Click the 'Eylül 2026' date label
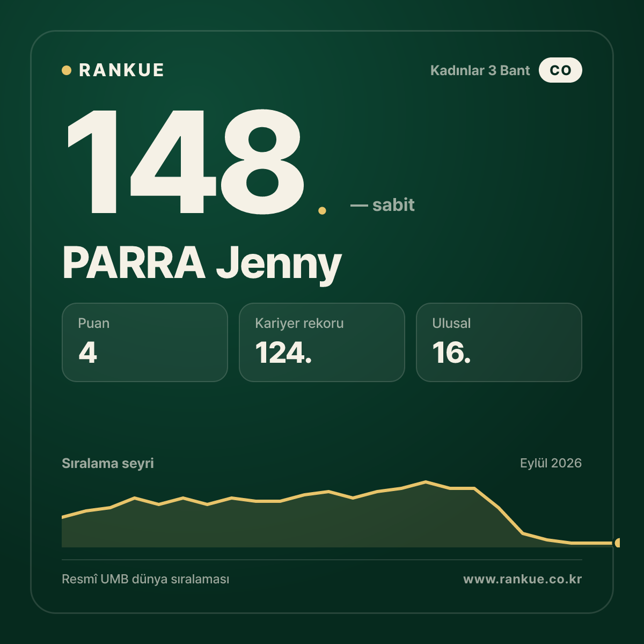Image resolution: width=644 pixels, height=644 pixels. tap(551, 463)
